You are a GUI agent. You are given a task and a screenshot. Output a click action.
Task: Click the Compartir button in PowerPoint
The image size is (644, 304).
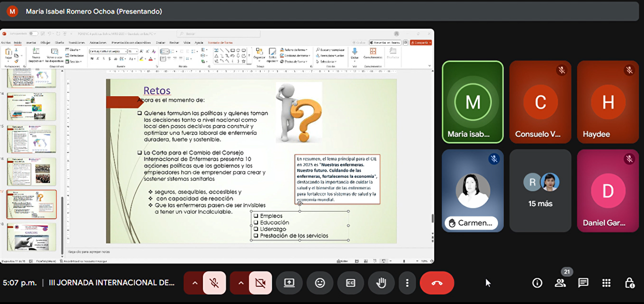(x=421, y=42)
